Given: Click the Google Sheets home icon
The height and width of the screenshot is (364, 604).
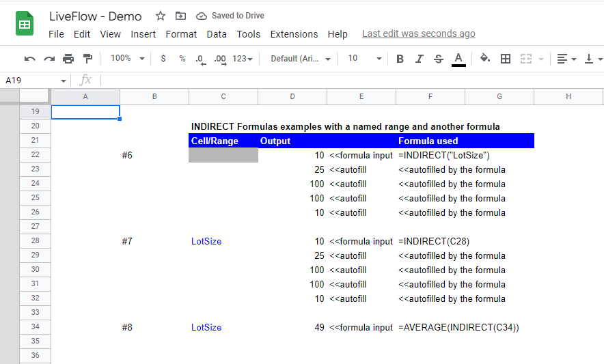Looking at the screenshot, I should point(25,24).
